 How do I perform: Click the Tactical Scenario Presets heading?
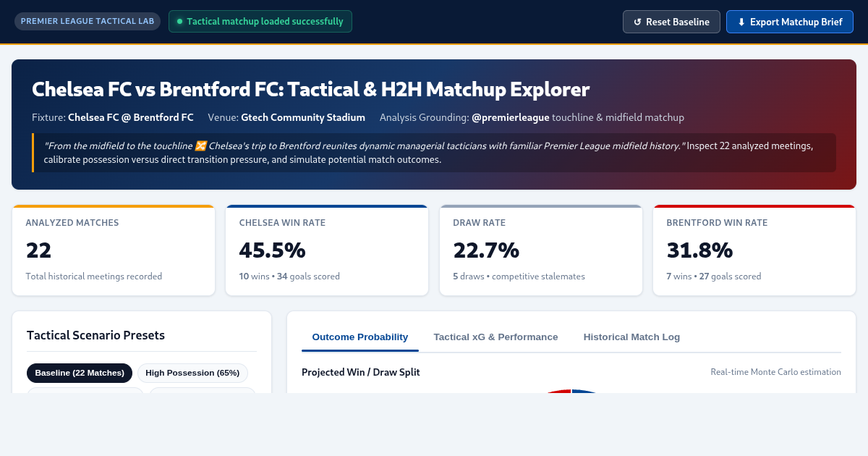tap(95, 335)
